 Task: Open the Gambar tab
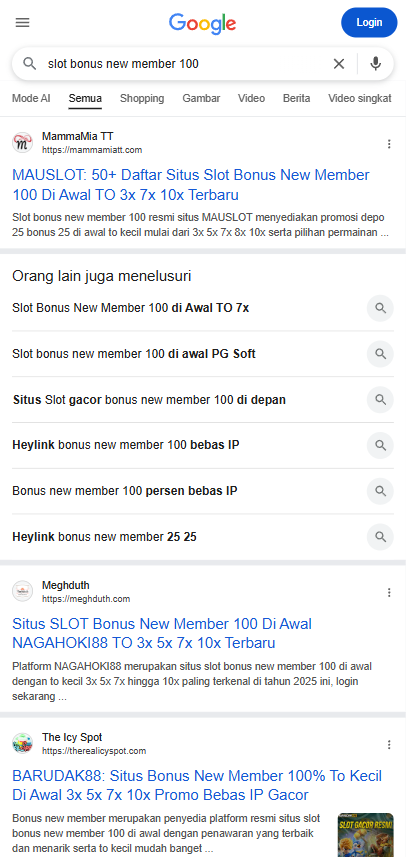pos(201,98)
